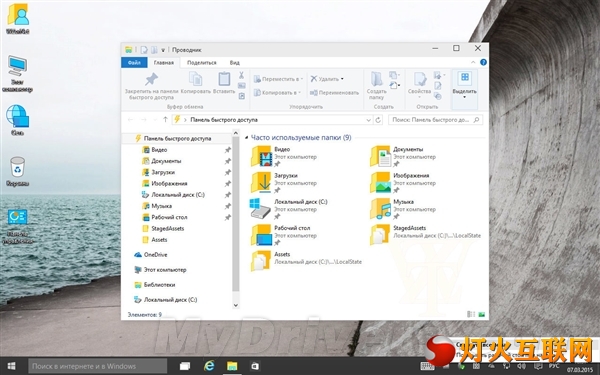Select Изображения in the navigation pane

pos(169,183)
